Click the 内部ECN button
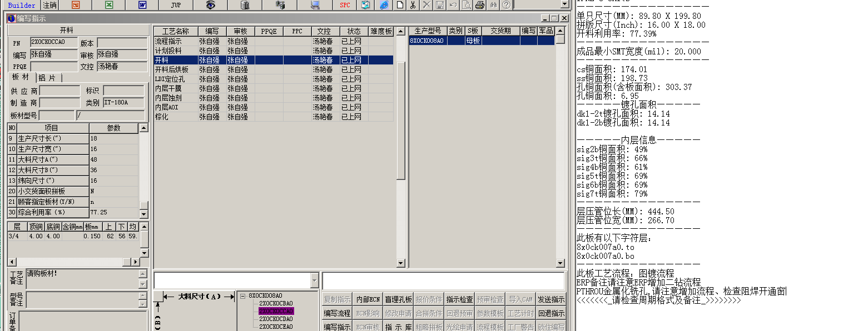The image size is (868, 331). pyautogui.click(x=368, y=299)
